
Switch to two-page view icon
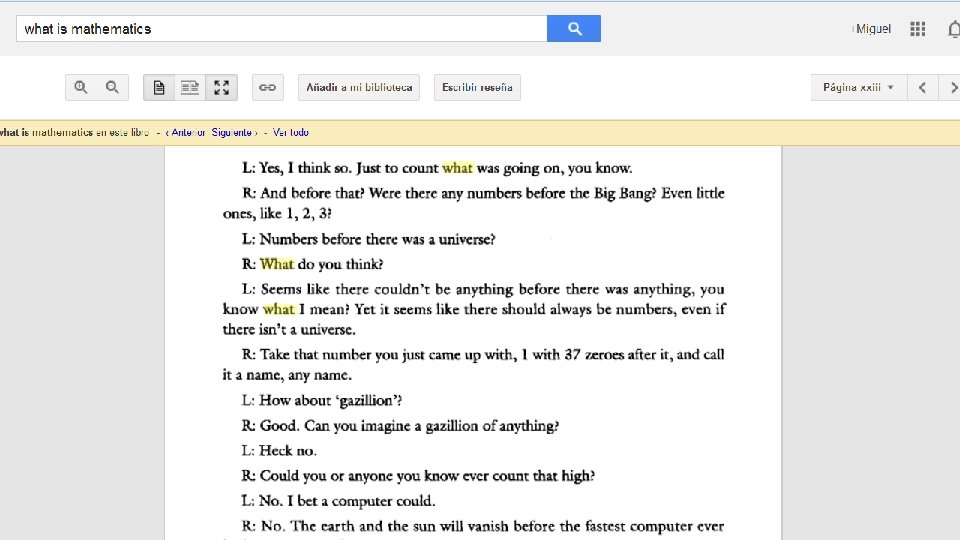pyautogui.click(x=190, y=88)
